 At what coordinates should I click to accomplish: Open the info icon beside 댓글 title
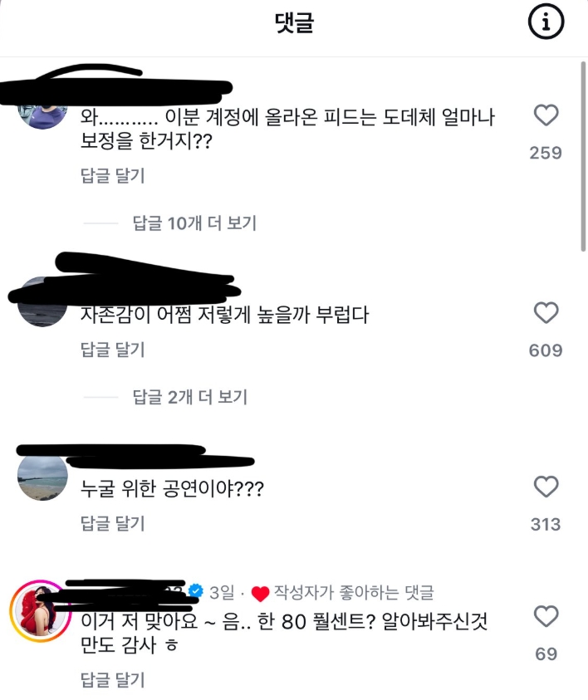click(x=546, y=22)
